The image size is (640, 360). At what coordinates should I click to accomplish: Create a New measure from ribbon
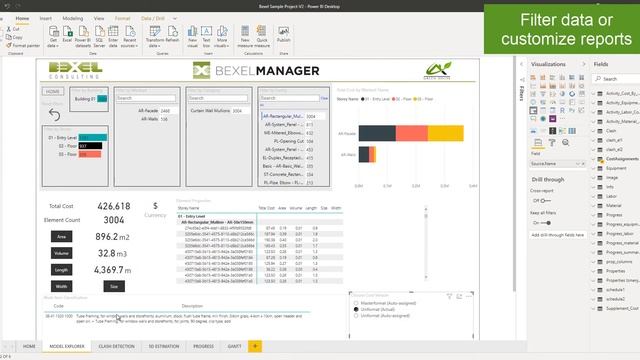[245, 37]
